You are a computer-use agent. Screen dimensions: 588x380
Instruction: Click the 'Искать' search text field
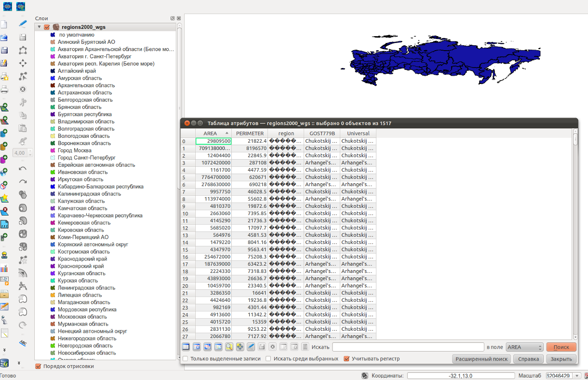[x=408, y=347]
